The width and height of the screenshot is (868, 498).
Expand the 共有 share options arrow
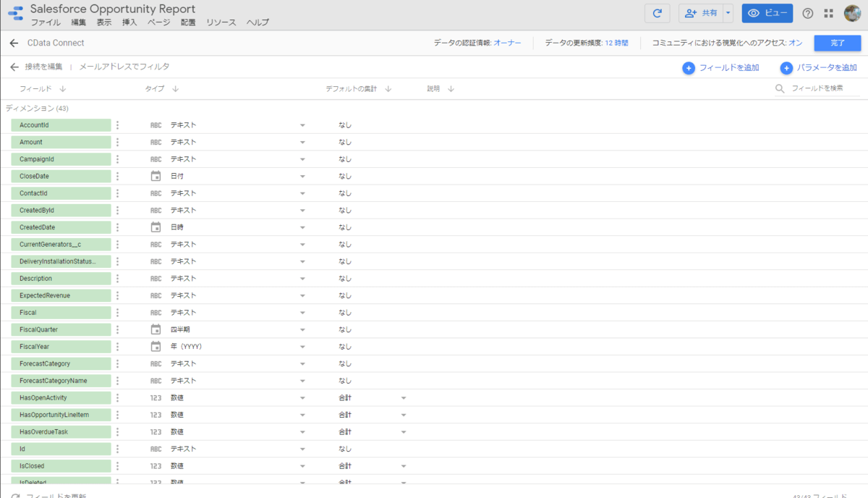tap(728, 13)
